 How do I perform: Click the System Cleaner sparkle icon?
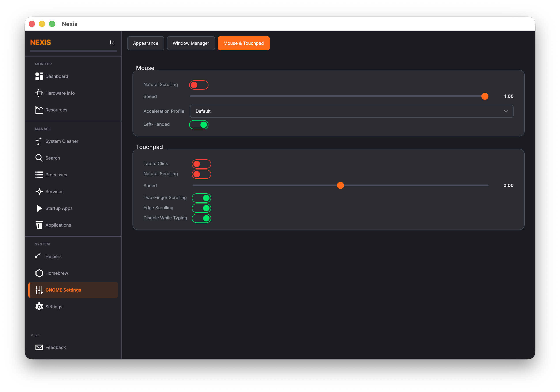[39, 141]
